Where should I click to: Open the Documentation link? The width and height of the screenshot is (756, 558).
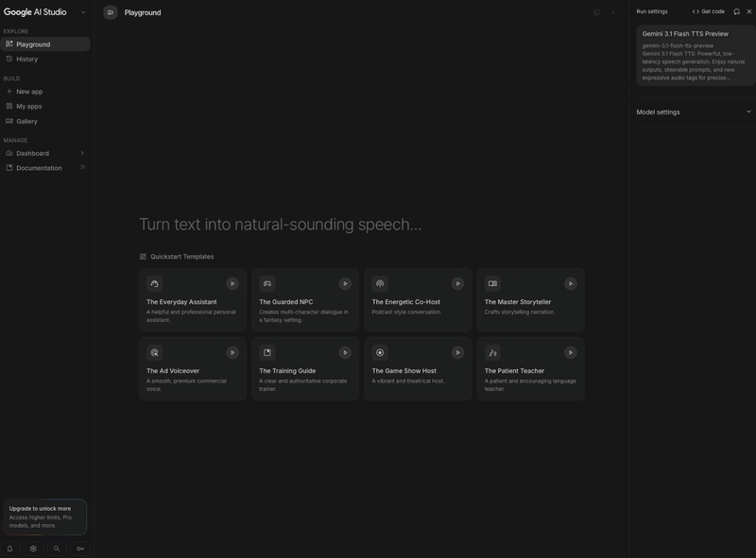44,168
